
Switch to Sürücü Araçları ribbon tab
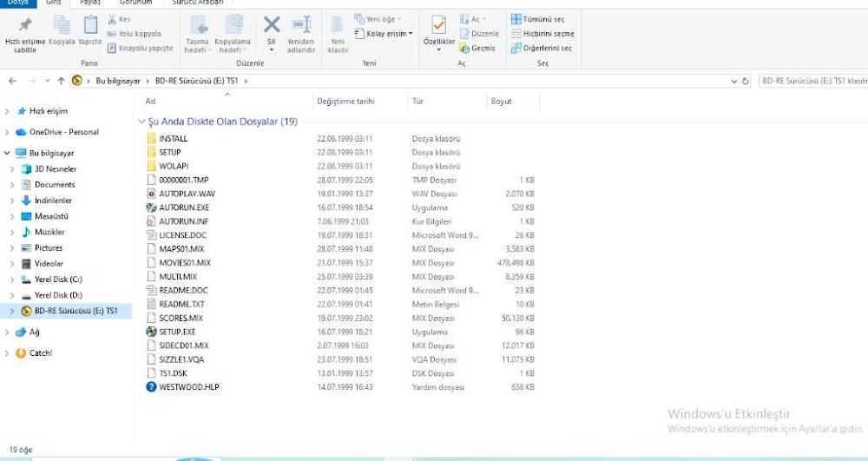198,3
